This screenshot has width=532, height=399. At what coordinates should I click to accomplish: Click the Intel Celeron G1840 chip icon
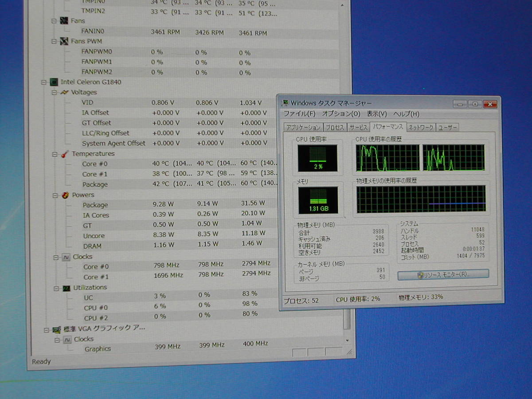(54, 82)
